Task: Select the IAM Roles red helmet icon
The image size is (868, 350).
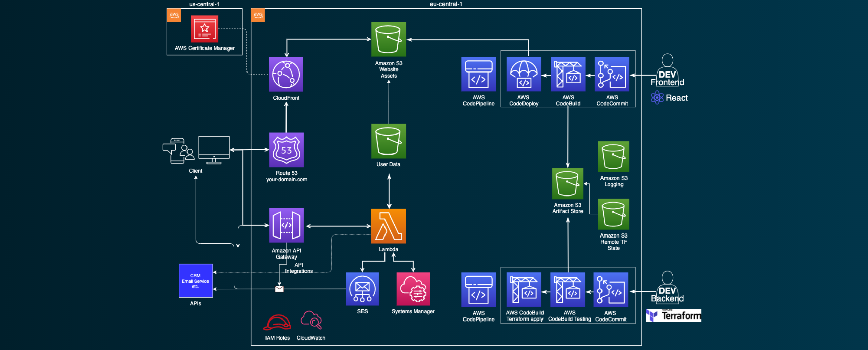Action: coord(277,322)
